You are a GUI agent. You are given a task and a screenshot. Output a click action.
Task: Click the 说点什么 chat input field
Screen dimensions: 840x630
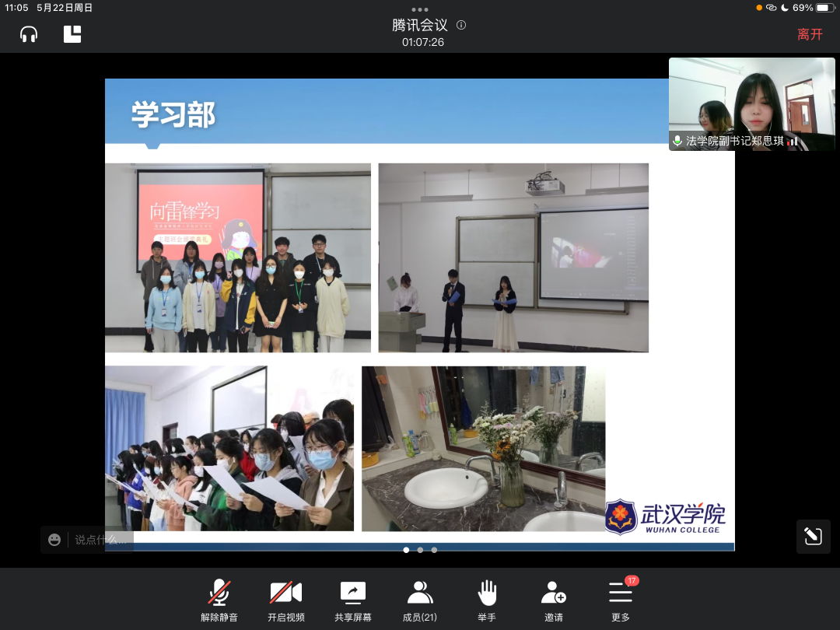(101, 540)
